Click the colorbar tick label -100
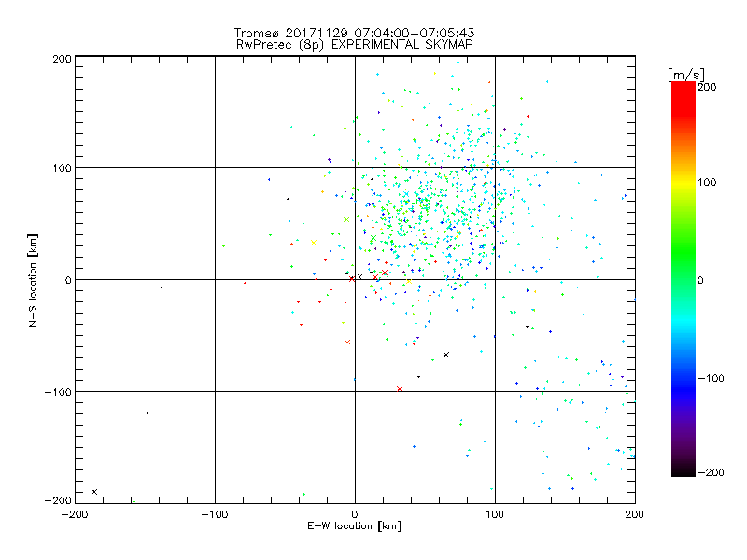The height and width of the screenshot is (560, 747). (x=711, y=378)
